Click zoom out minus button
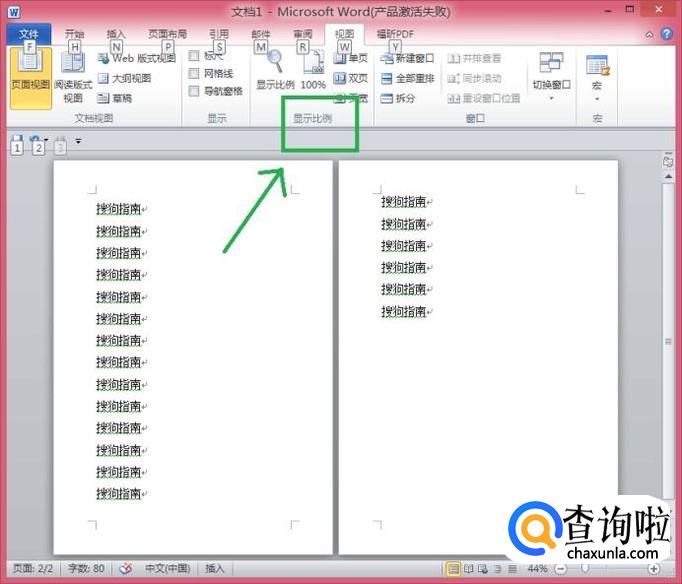 (x=561, y=568)
